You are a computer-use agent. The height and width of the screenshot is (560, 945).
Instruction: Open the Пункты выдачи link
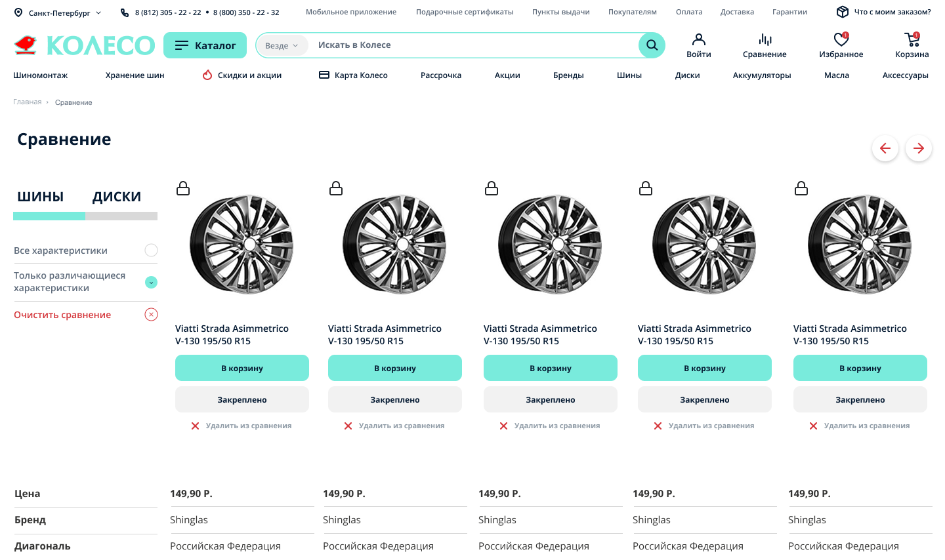(x=561, y=12)
